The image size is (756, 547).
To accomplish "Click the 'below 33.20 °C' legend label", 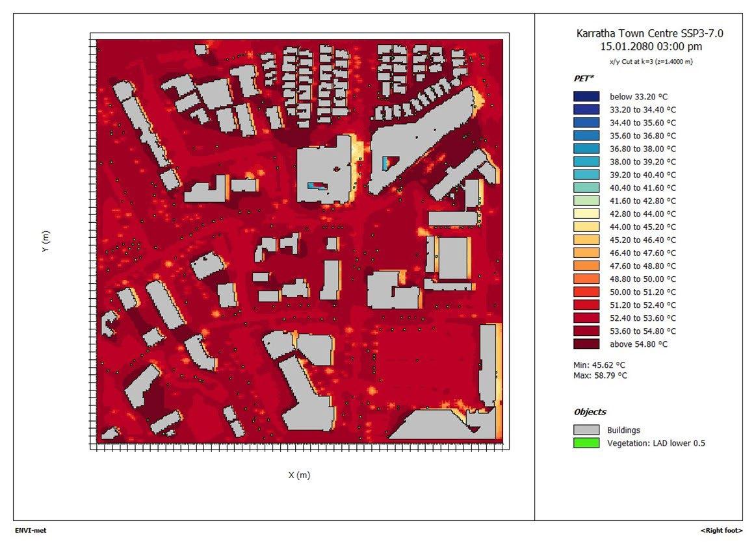I will point(638,97).
